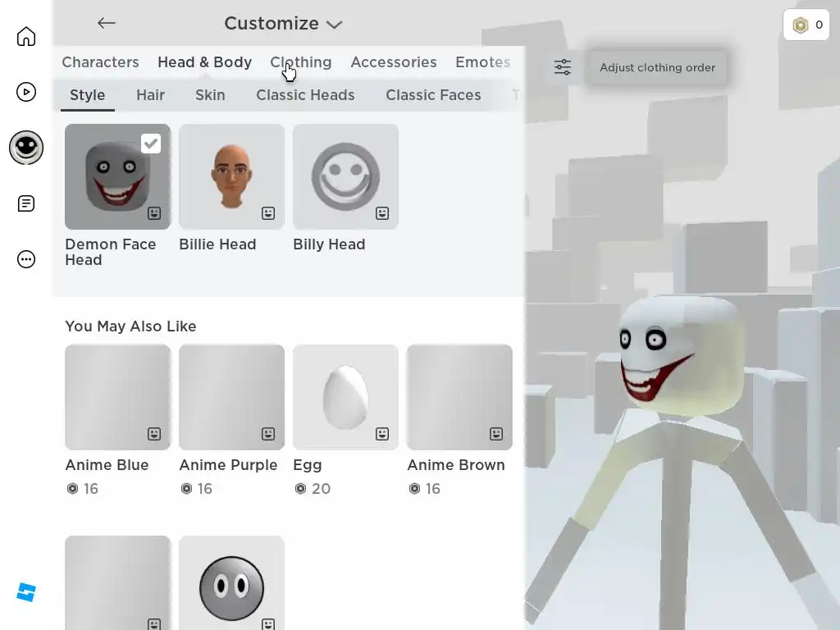
Task: Click the Egg item label
Action: coord(308,465)
